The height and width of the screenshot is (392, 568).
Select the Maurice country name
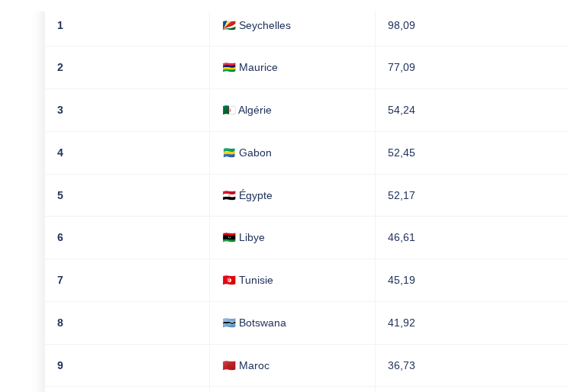pos(258,67)
